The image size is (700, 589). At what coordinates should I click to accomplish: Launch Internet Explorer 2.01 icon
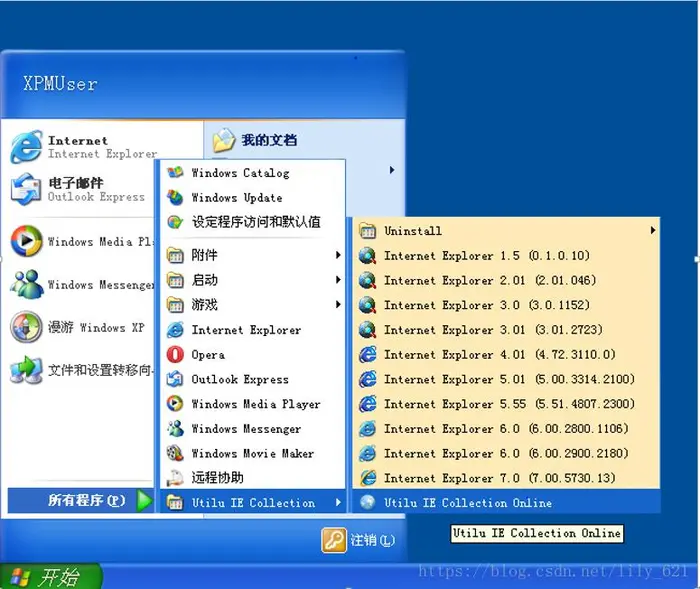[x=367, y=280]
